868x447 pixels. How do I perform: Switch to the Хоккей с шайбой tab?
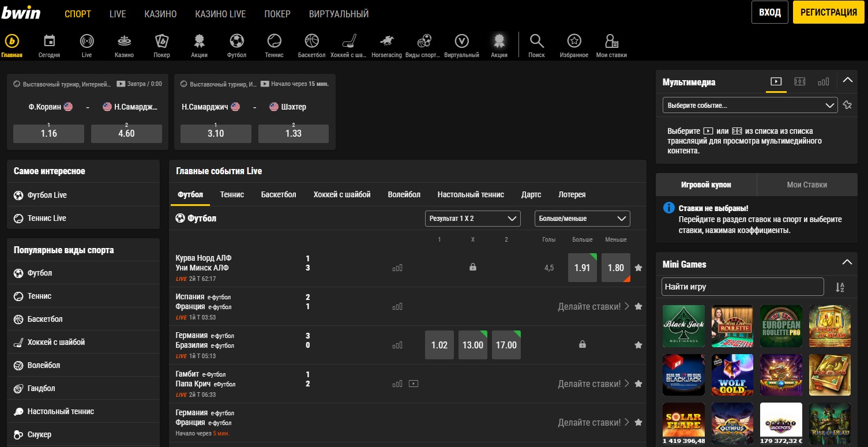tap(341, 194)
